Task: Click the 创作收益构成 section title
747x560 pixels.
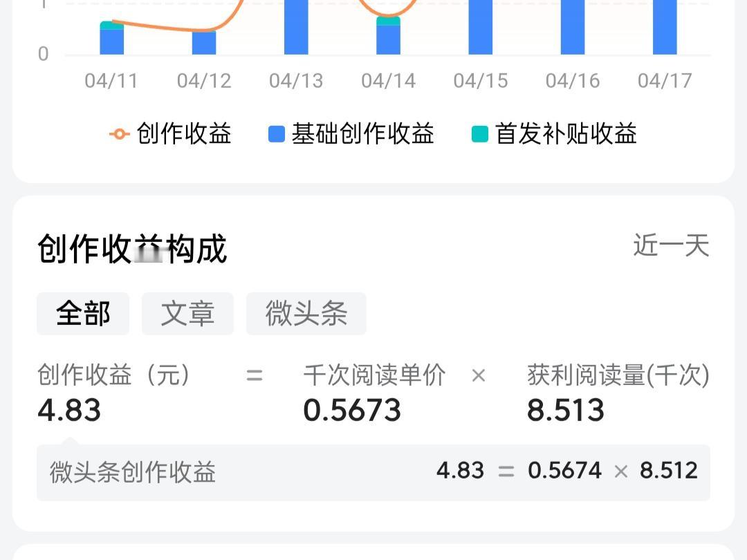Action: 132,249
